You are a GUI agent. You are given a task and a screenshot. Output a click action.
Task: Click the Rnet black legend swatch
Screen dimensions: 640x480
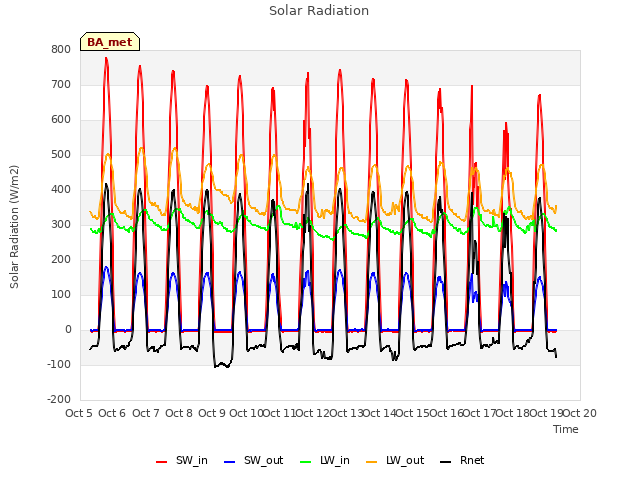[446, 462]
